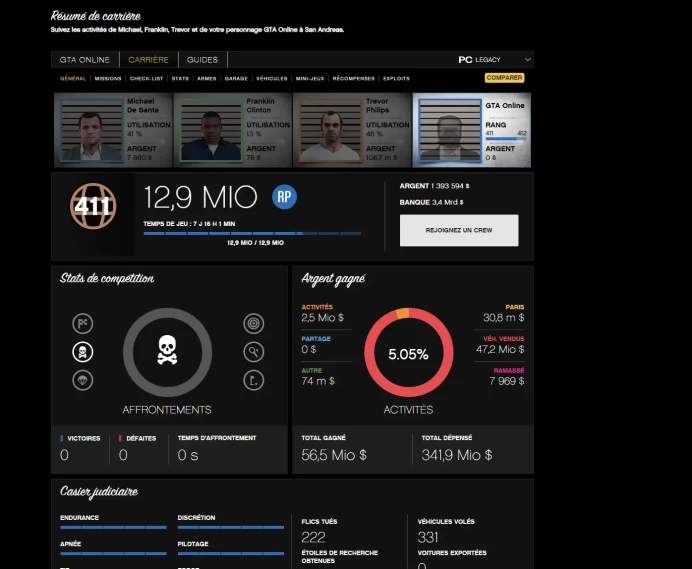Click the 12,9 MIO RP total
The image size is (692, 569).
pos(200,197)
